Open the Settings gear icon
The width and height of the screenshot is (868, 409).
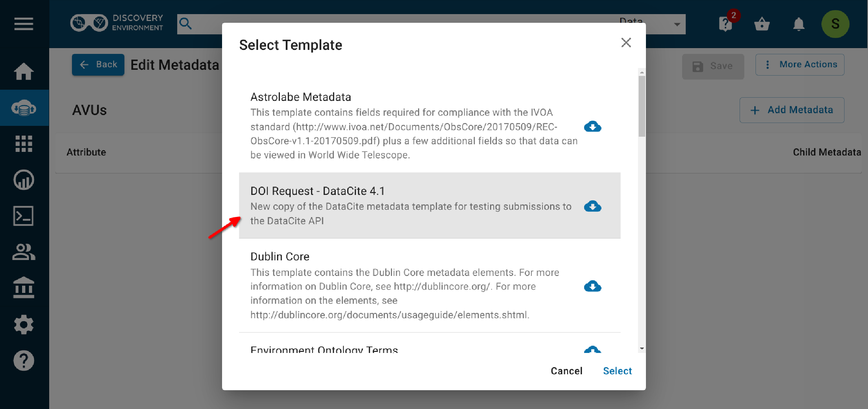tap(24, 324)
